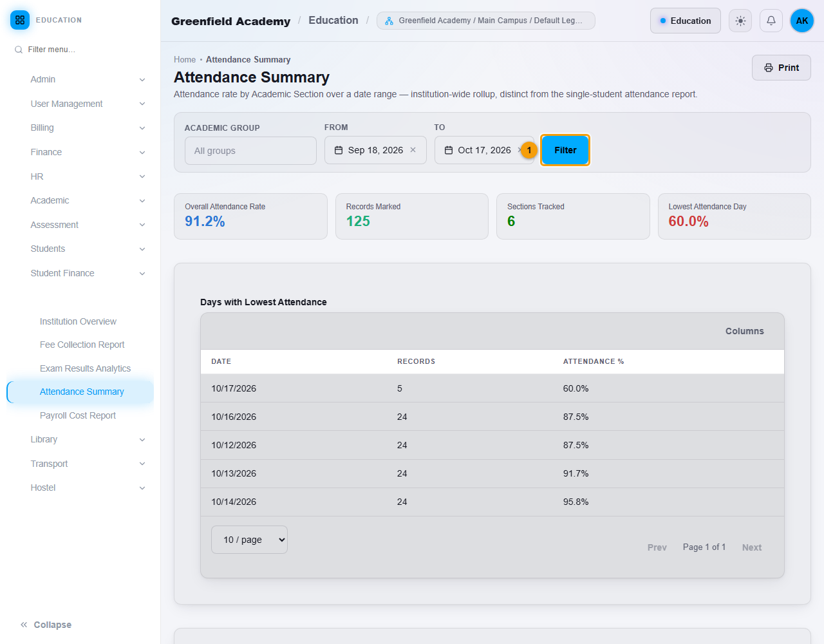The image size is (824, 644).
Task: Expand the Assessment menu section
Action: pyautogui.click(x=88, y=225)
